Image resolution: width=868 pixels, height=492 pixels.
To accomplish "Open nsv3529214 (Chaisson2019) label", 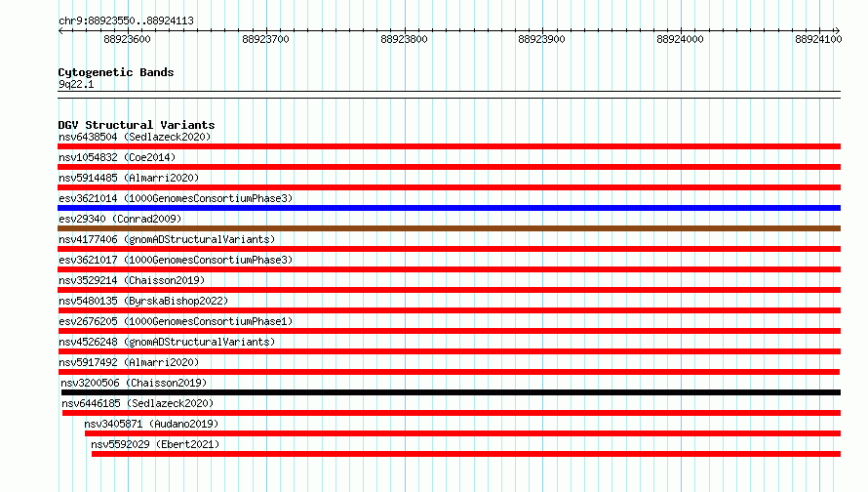I will 132,280.
